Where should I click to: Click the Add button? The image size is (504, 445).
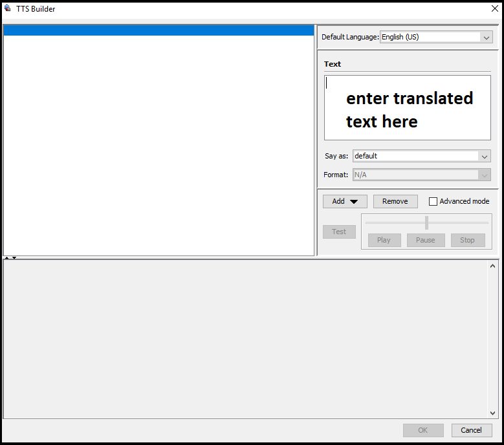(345, 201)
